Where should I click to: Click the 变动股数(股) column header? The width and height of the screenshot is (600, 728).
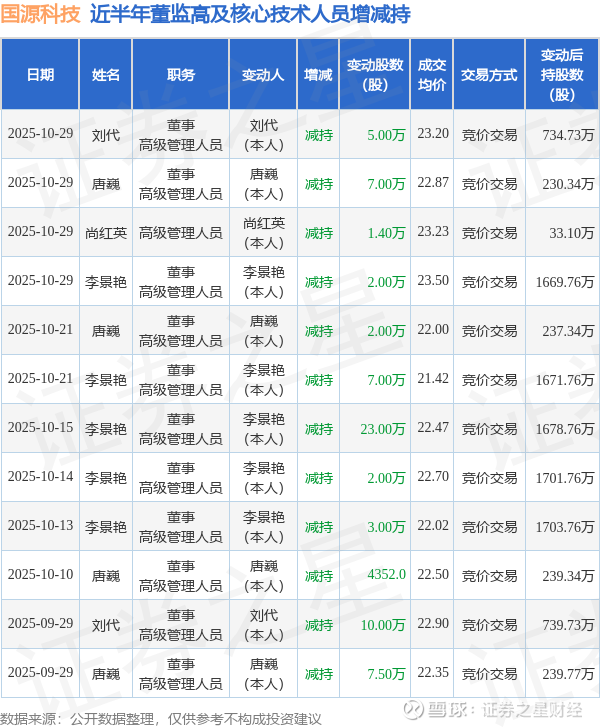click(375, 75)
